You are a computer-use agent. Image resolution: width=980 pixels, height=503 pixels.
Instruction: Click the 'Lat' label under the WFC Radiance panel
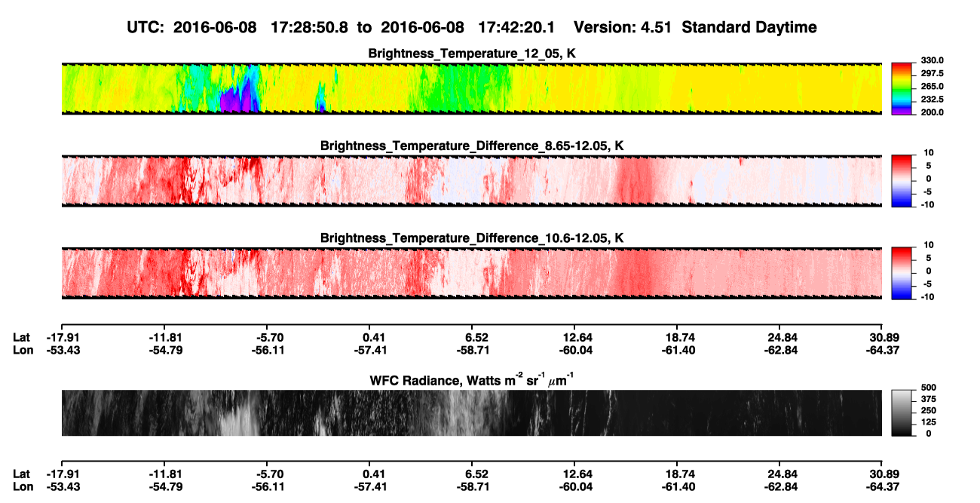22,474
